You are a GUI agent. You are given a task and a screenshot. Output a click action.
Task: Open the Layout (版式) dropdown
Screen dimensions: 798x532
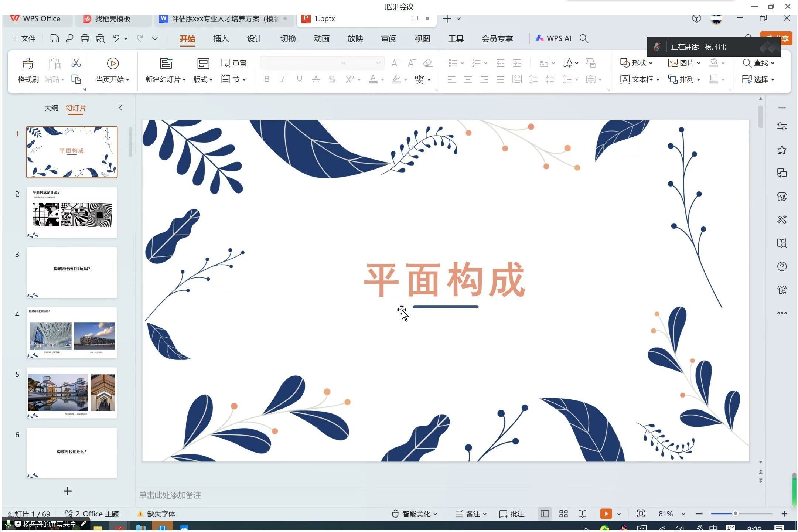[203, 79]
